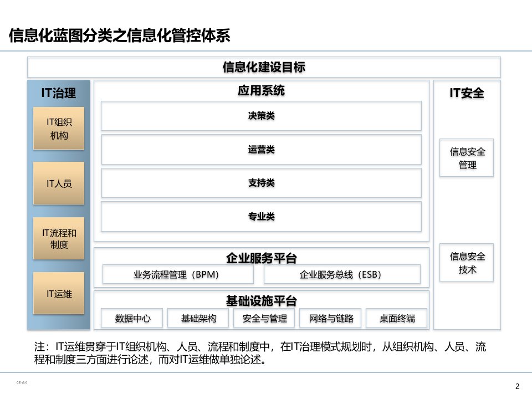Image resolution: width=532 pixels, height=399 pixels.
Task: Select the 支持类 application row
Action: 261,183
